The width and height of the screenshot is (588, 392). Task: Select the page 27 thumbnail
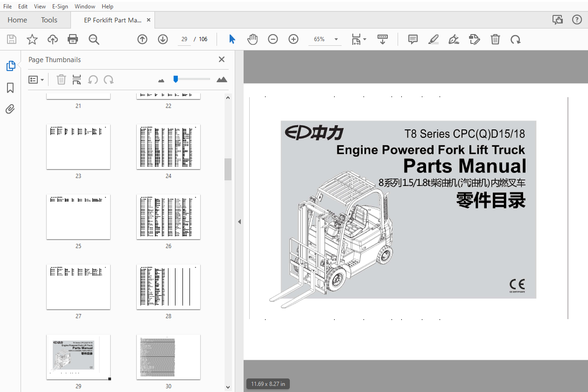78,287
